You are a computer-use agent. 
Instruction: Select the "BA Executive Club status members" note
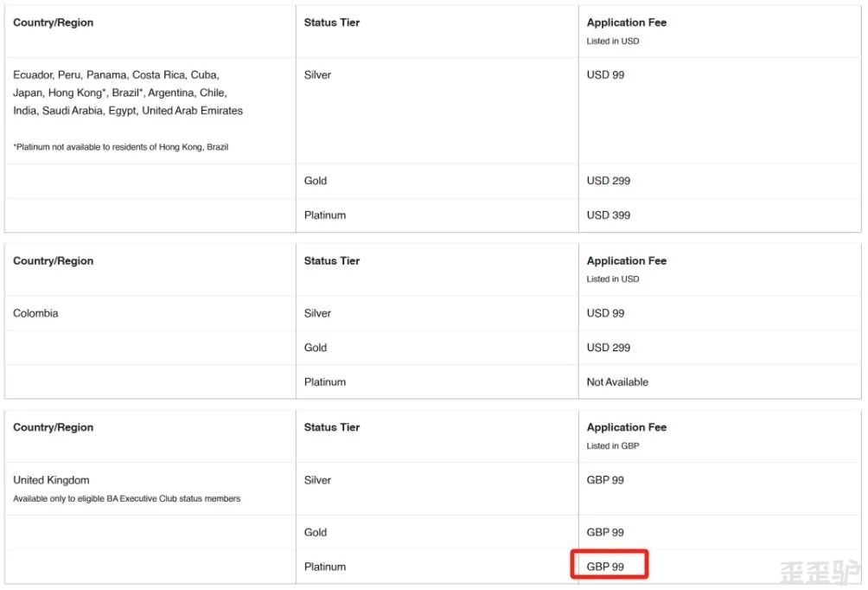(127, 498)
